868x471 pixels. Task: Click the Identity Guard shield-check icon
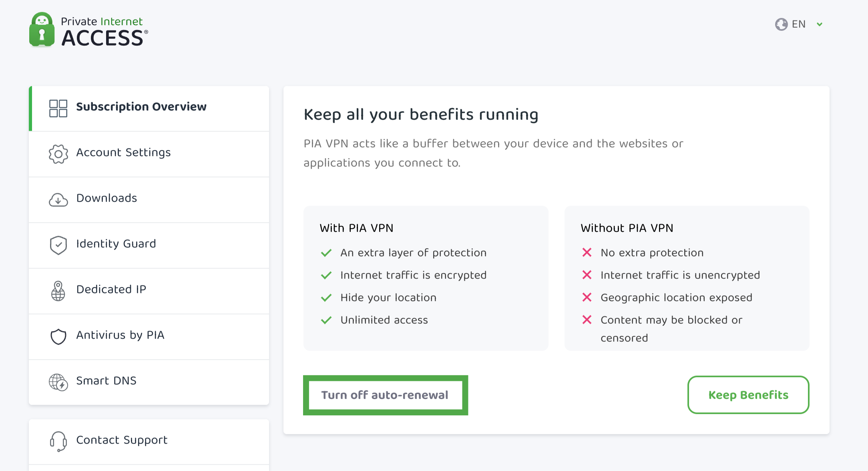click(x=58, y=245)
